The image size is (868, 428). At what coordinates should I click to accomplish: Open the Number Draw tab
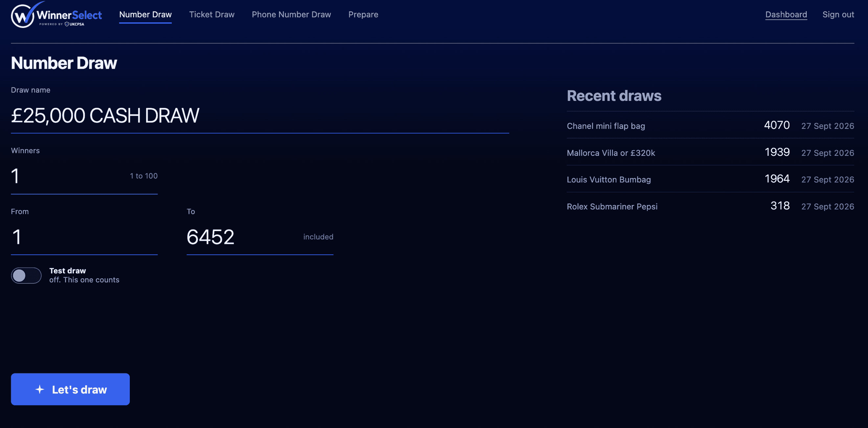pyautogui.click(x=145, y=14)
